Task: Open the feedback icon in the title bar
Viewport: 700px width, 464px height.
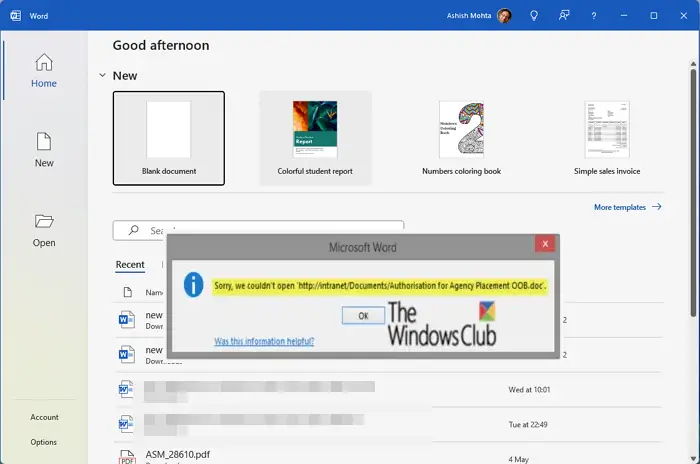Action: (564, 16)
